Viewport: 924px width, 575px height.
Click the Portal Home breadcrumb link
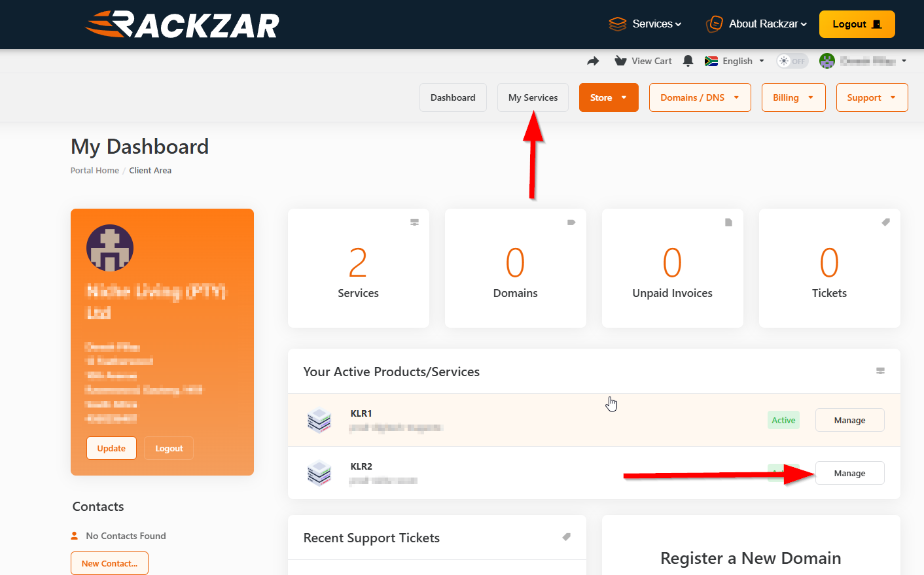click(x=95, y=170)
